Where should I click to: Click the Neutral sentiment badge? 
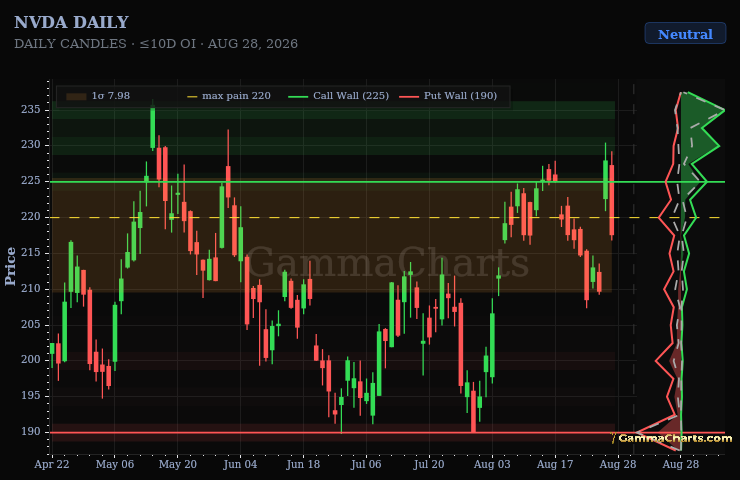(685, 34)
